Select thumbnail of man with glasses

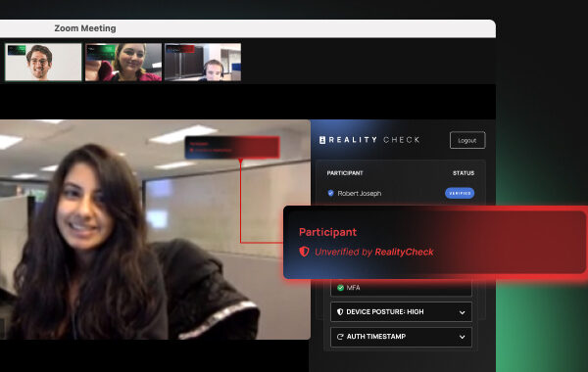pyautogui.click(x=43, y=62)
